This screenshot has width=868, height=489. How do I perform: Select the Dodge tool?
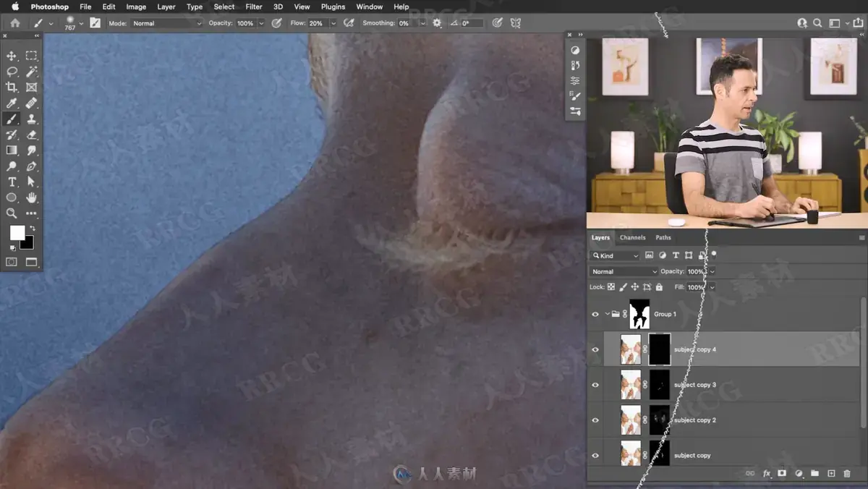pyautogui.click(x=12, y=166)
